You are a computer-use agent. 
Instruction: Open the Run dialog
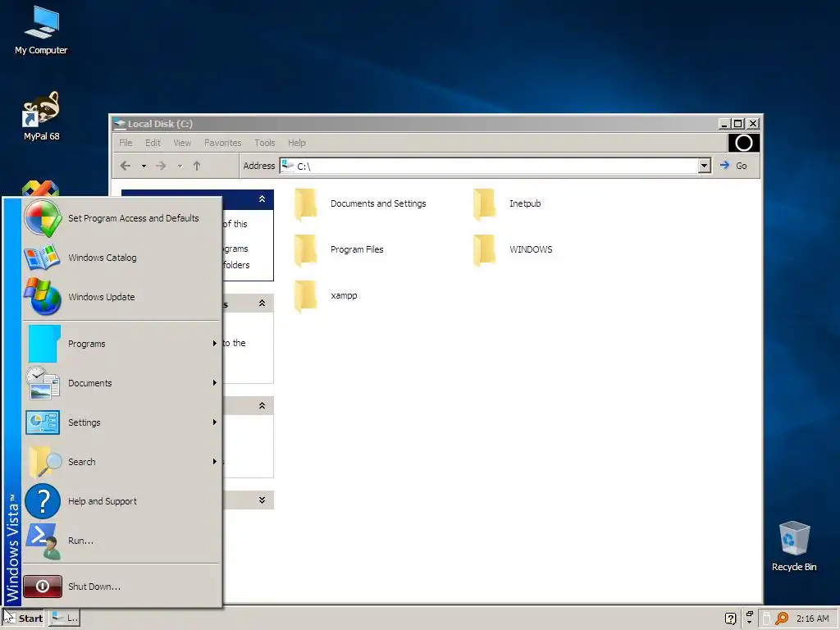[121, 541]
